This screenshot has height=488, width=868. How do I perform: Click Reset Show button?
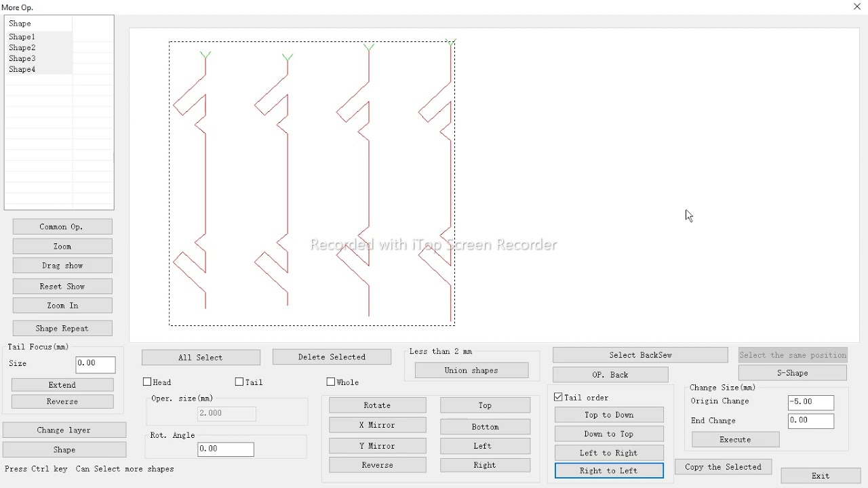tap(62, 287)
